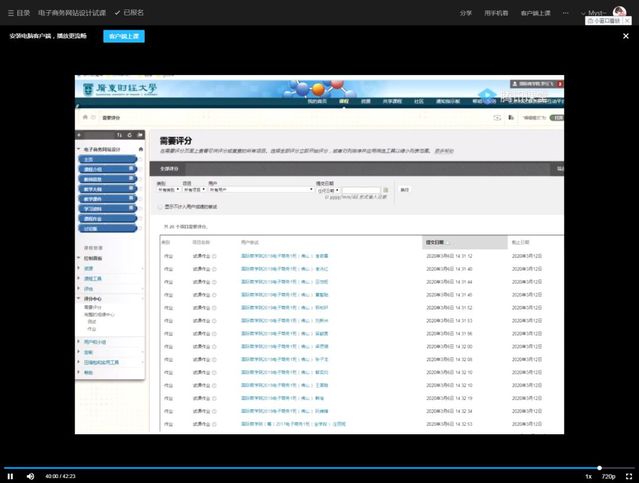Click the 提交日期 column header
Viewport: 639px width, 483px height.
coord(436,242)
